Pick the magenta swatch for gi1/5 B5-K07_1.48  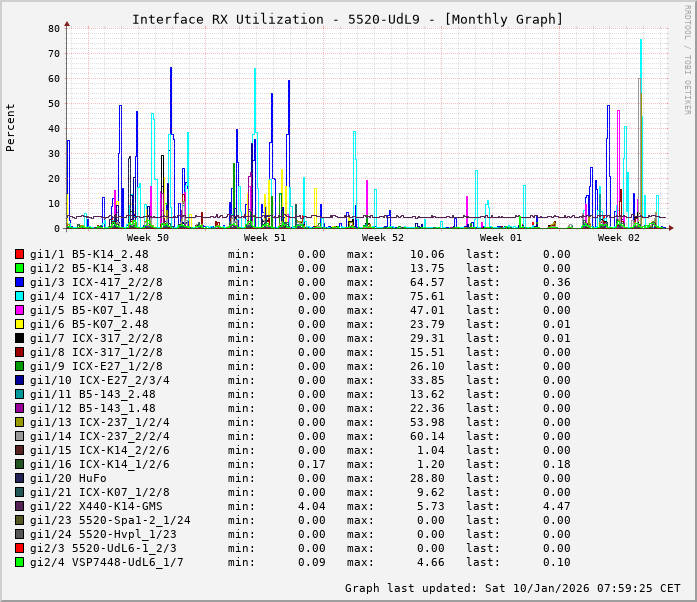[x=19, y=310]
